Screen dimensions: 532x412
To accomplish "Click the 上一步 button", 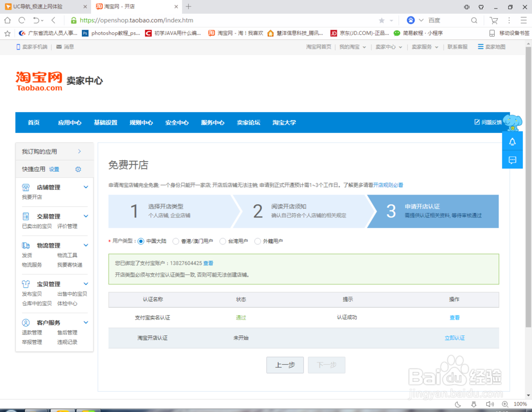I will pos(285,365).
